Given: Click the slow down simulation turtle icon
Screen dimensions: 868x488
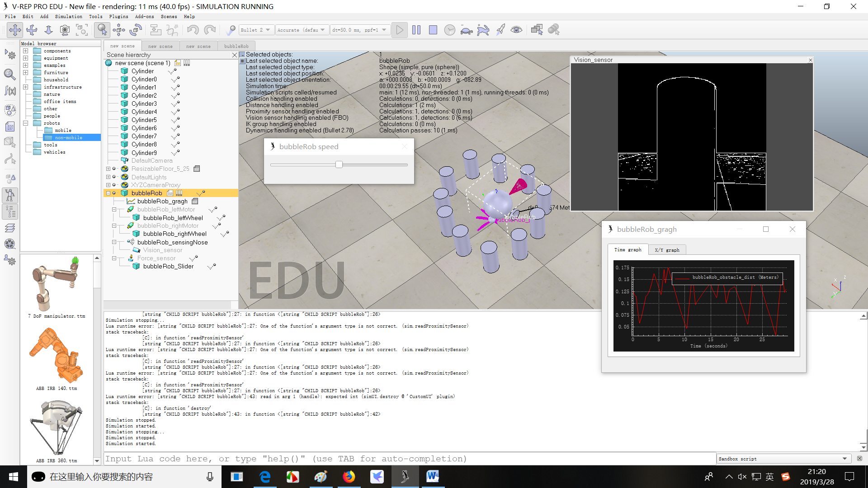Looking at the screenshot, I should click(x=466, y=30).
